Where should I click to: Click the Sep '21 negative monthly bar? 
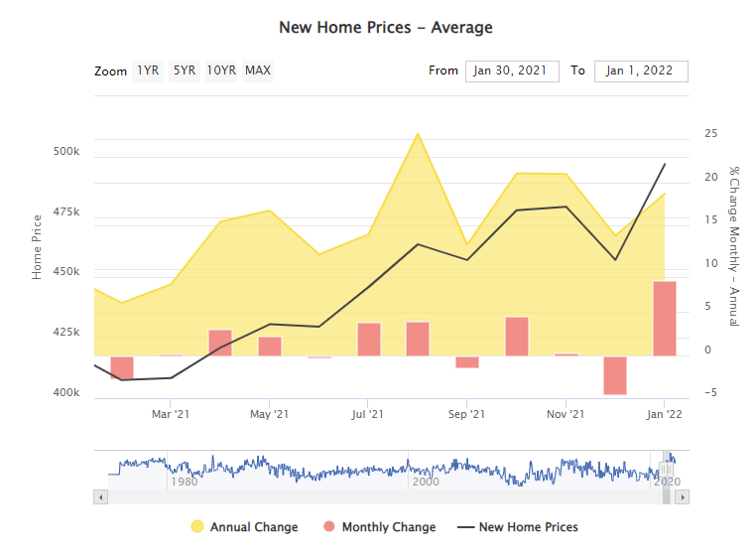[x=467, y=362]
